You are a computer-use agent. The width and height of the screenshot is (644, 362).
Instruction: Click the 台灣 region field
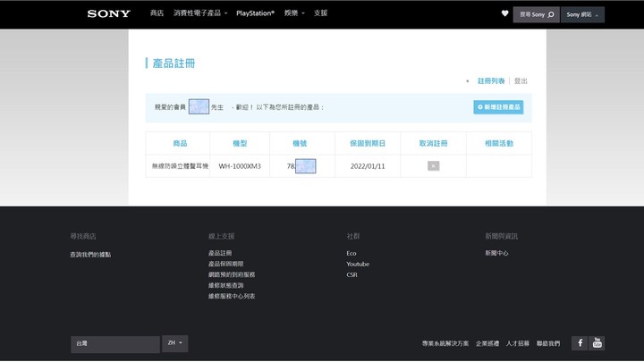(115, 344)
